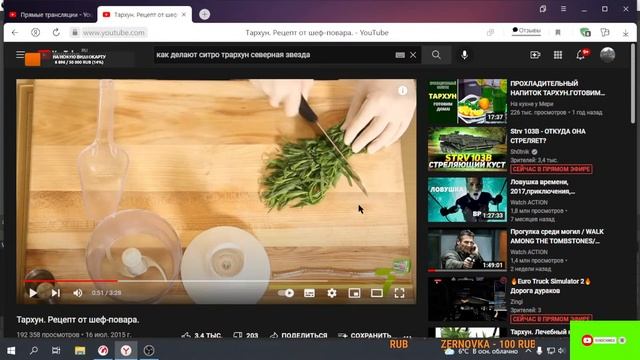Open the account avatar menu
This screenshot has width=640, height=360.
(607, 55)
